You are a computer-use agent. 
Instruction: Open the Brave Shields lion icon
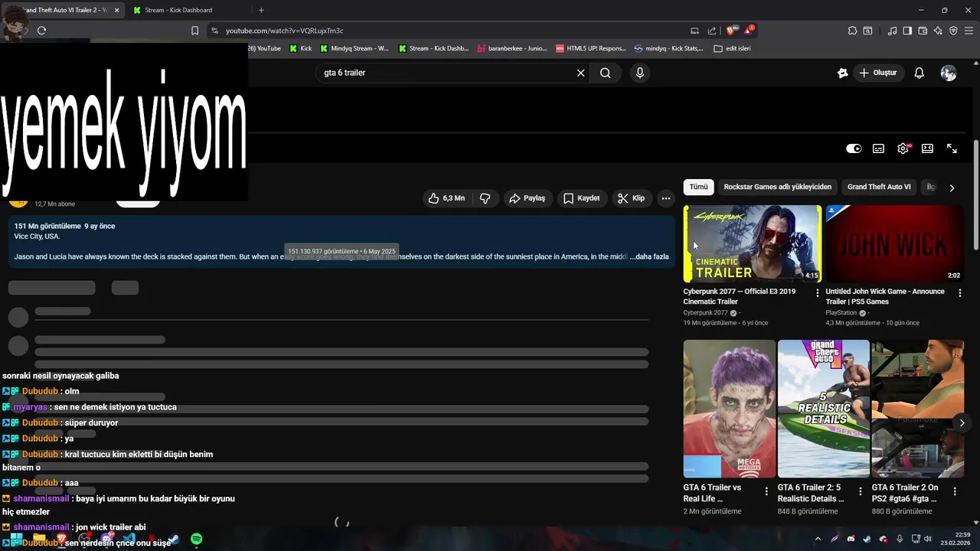(731, 31)
